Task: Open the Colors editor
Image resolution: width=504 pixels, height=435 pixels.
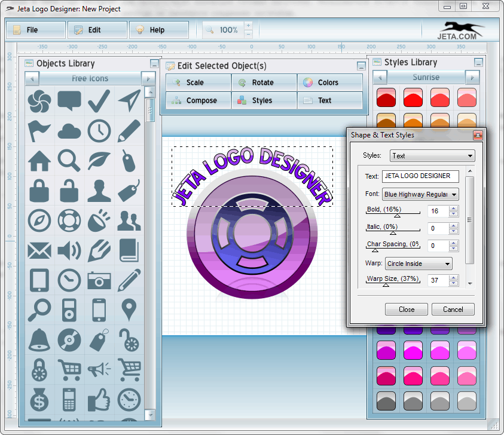Action: click(x=330, y=82)
